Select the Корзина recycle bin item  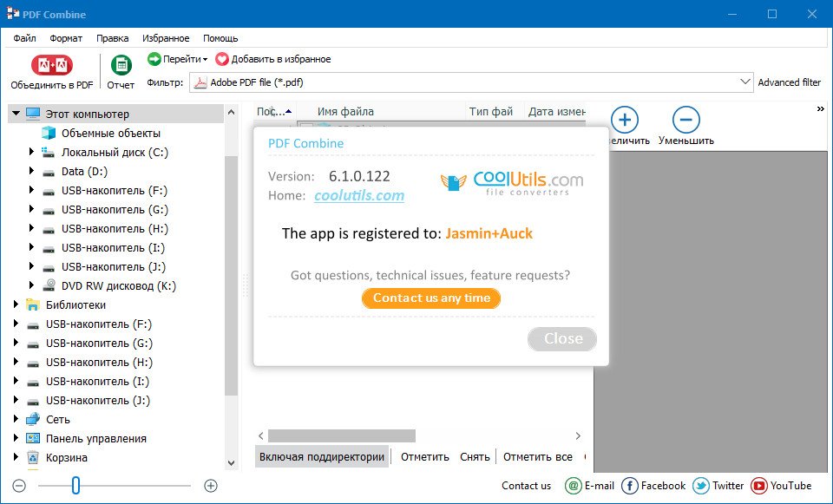67,458
